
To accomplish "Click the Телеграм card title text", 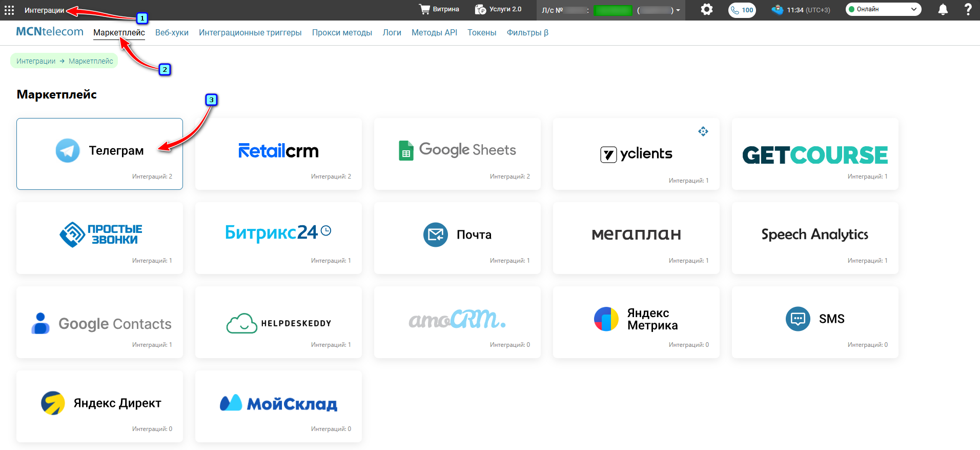I will [x=116, y=151].
